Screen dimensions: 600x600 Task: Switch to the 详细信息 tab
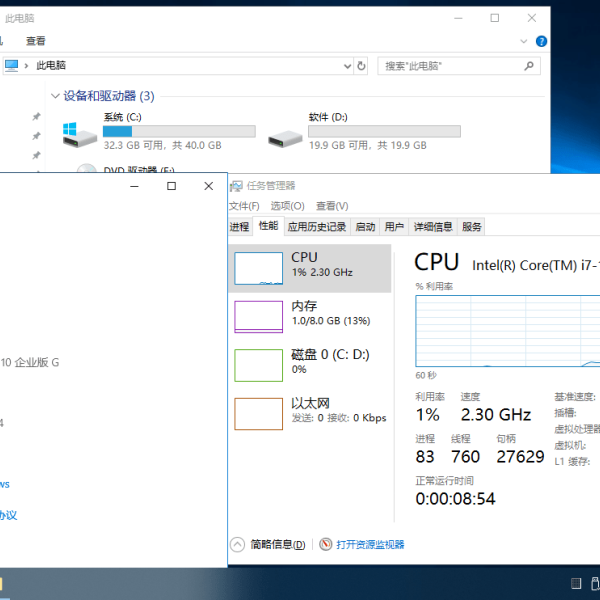(433, 227)
